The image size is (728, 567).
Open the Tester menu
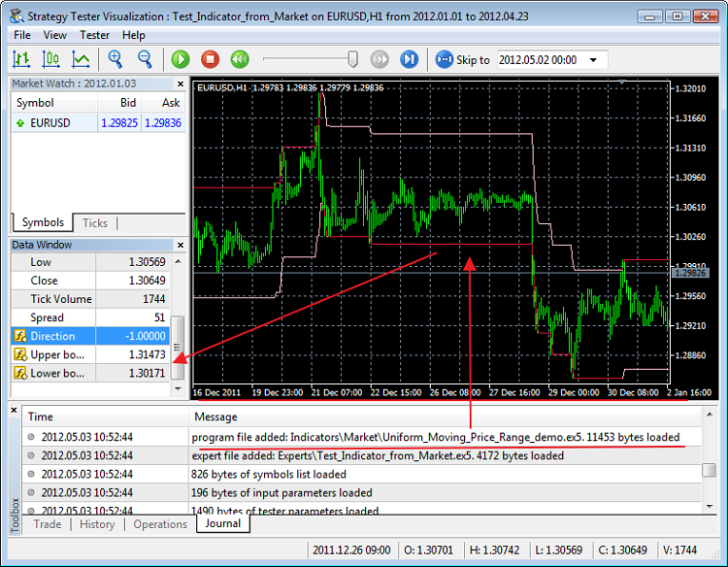point(94,35)
